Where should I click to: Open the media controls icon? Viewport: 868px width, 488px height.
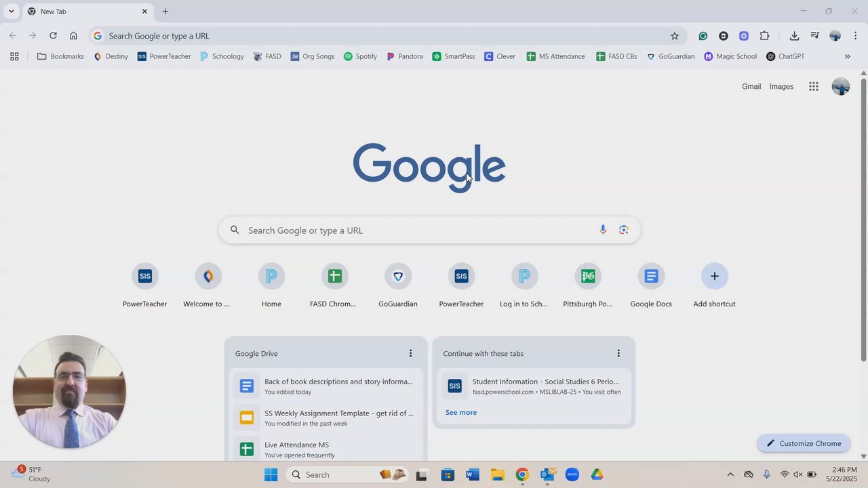click(x=815, y=36)
